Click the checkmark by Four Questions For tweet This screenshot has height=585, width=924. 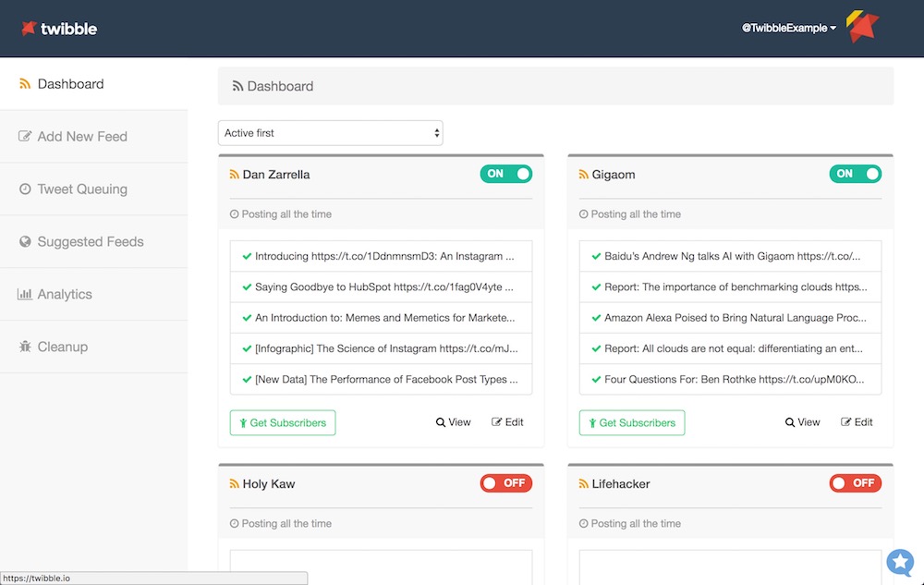pos(596,380)
